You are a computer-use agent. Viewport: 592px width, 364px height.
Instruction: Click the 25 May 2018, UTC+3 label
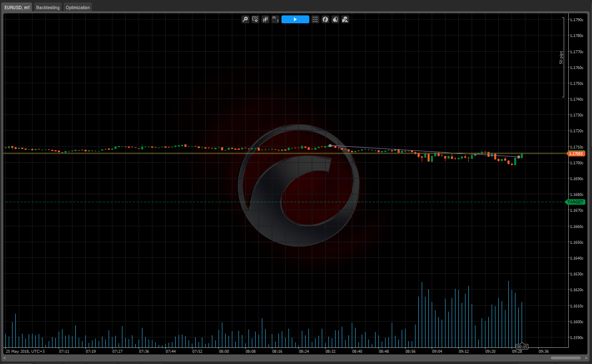(x=25, y=352)
